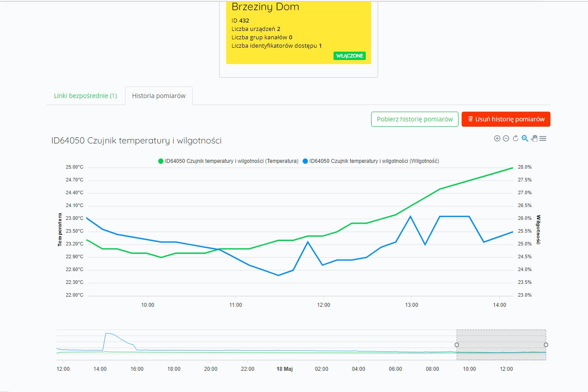The image size is (588, 392).
Task: Reset the chart zoom with the reload icon
Action: (516, 139)
